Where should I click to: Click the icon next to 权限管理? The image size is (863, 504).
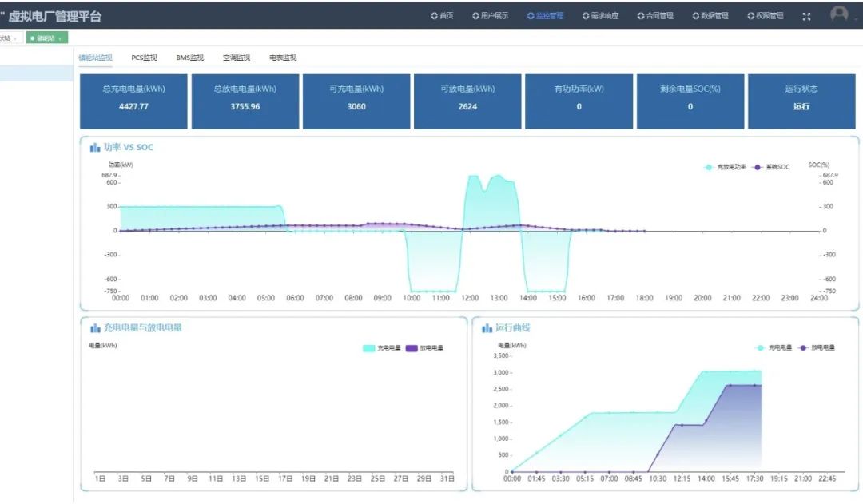[750, 16]
